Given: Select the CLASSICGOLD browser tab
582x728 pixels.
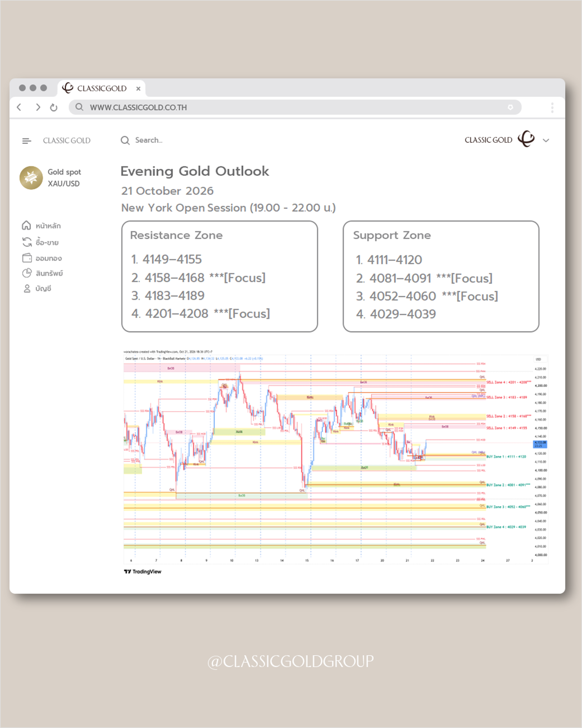Looking at the screenshot, I should tap(101, 88).
